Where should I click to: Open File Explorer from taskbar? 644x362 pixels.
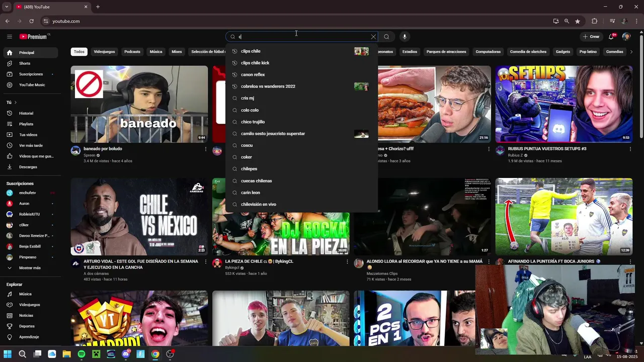tap(66, 354)
